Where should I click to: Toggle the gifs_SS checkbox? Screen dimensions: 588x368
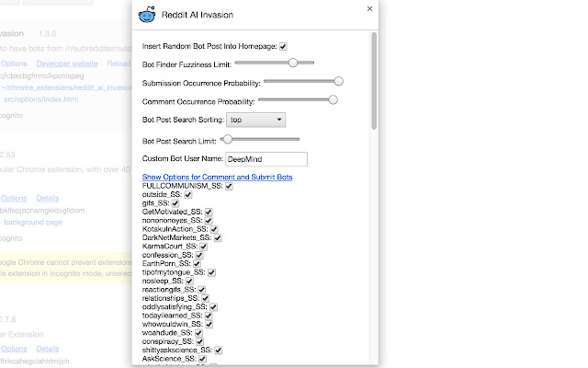175,203
